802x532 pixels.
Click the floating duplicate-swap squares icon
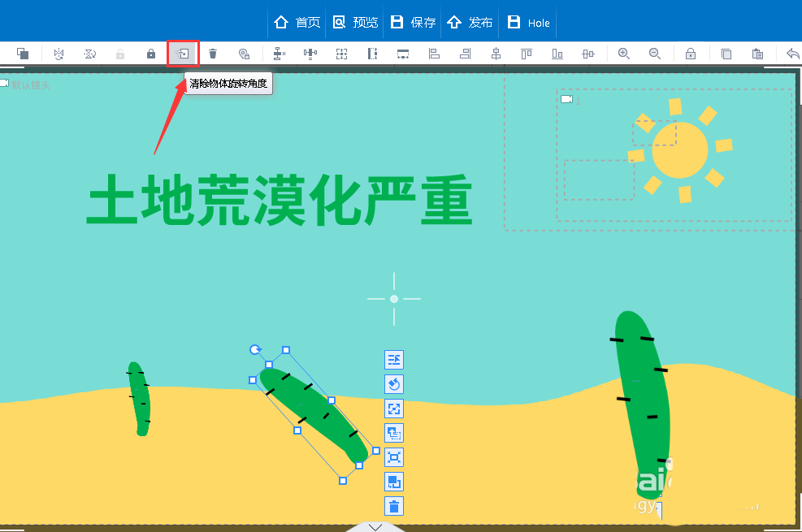[394, 482]
